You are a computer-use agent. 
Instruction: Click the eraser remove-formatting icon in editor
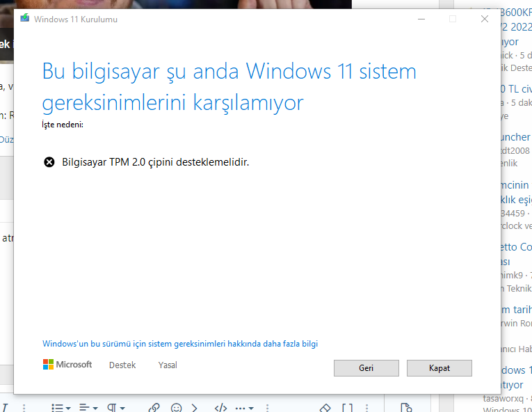click(x=325, y=408)
